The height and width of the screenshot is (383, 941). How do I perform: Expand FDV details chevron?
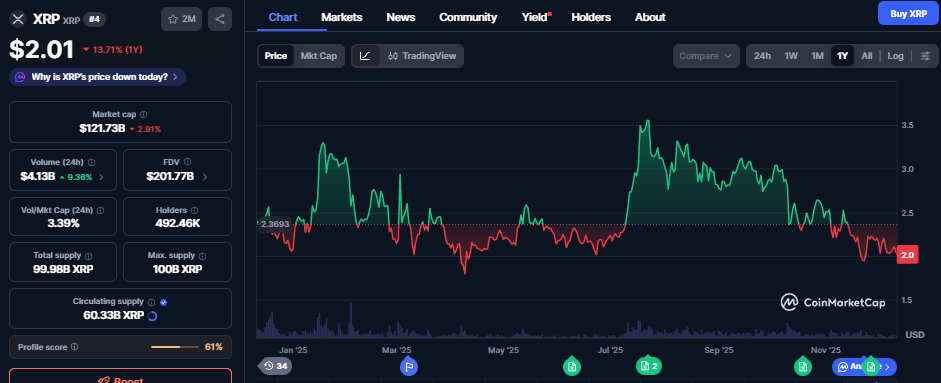coord(205,177)
